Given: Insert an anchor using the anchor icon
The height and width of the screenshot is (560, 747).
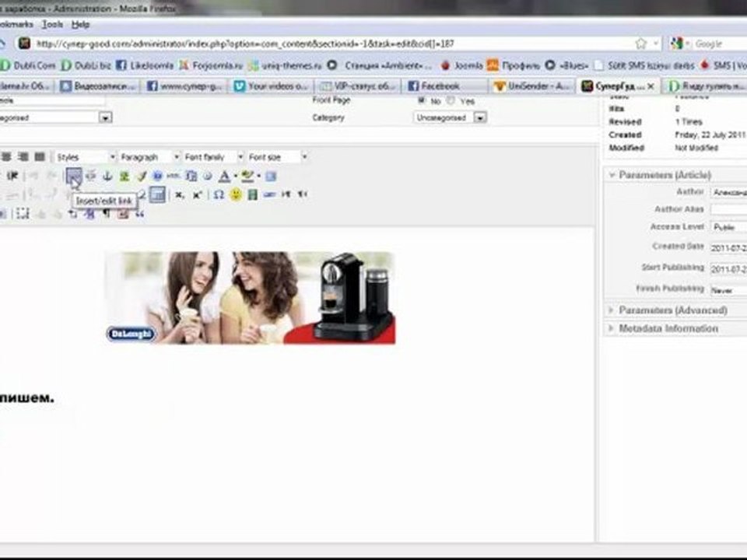Looking at the screenshot, I should 107,177.
